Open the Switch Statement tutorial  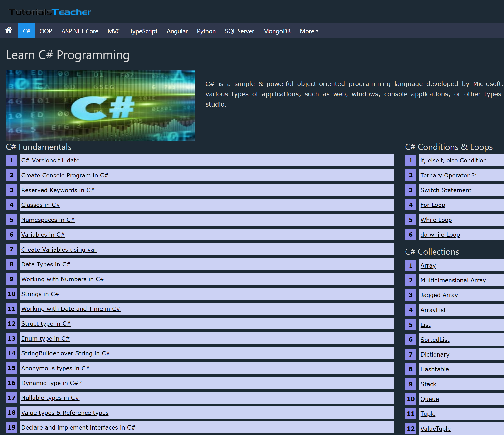(446, 190)
